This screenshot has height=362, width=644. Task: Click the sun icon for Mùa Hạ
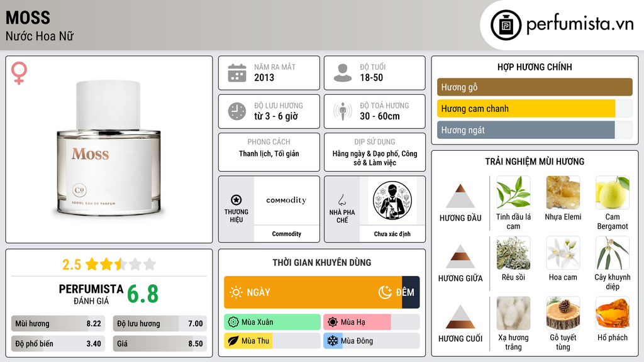click(333, 322)
